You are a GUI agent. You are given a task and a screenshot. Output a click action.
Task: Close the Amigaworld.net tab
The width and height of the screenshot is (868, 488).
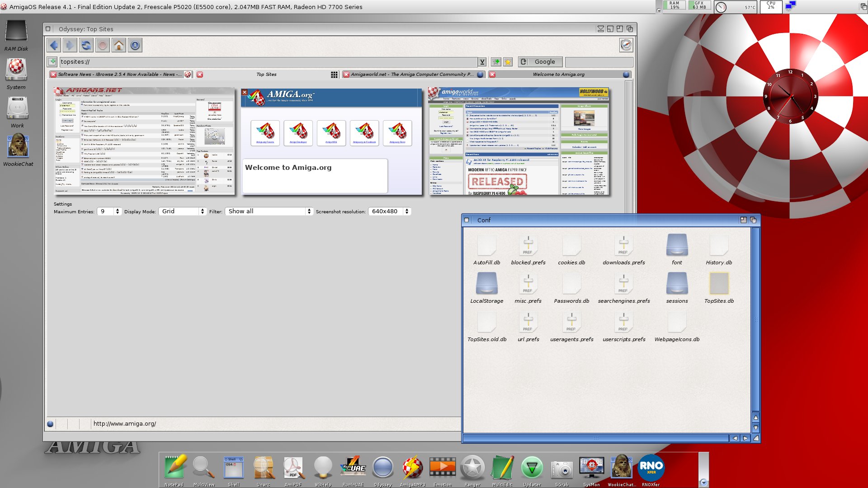coord(346,75)
